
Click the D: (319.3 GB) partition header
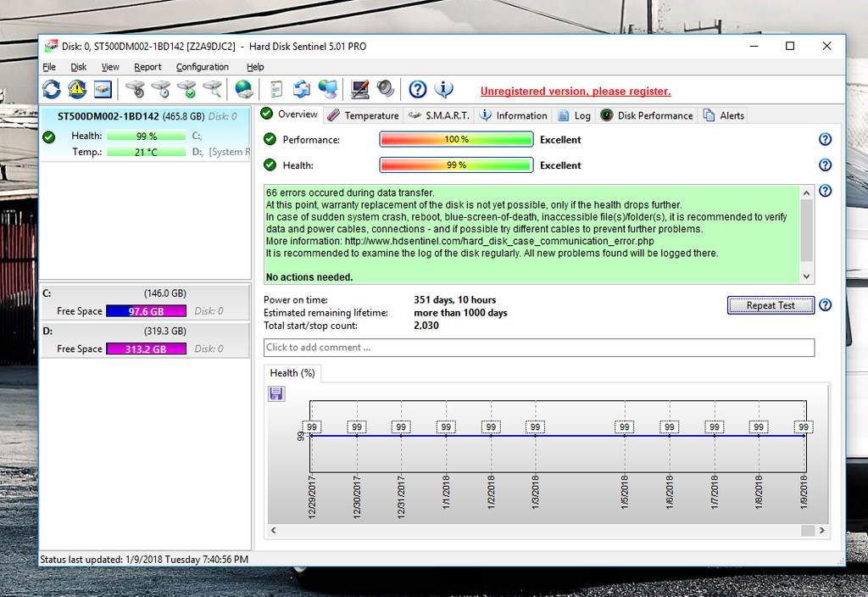tap(146, 332)
